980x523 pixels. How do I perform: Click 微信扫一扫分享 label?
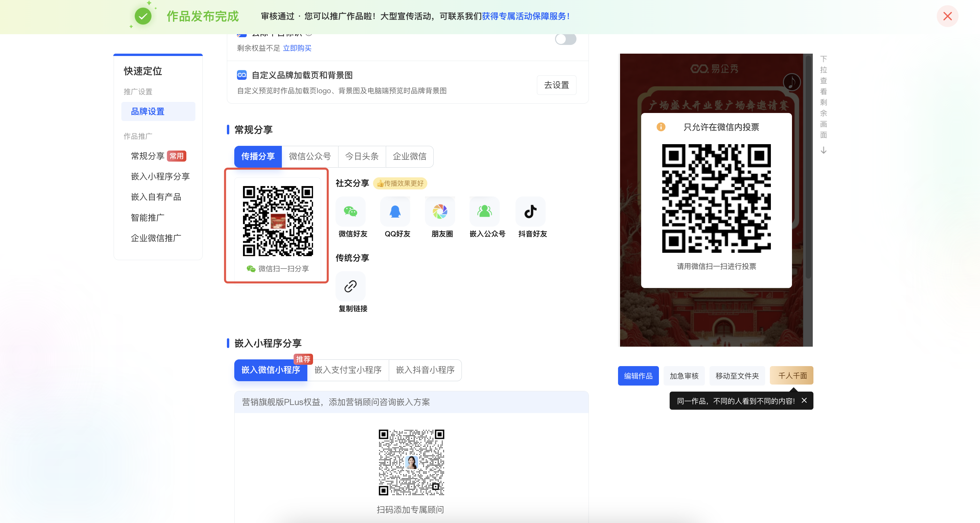[284, 269]
